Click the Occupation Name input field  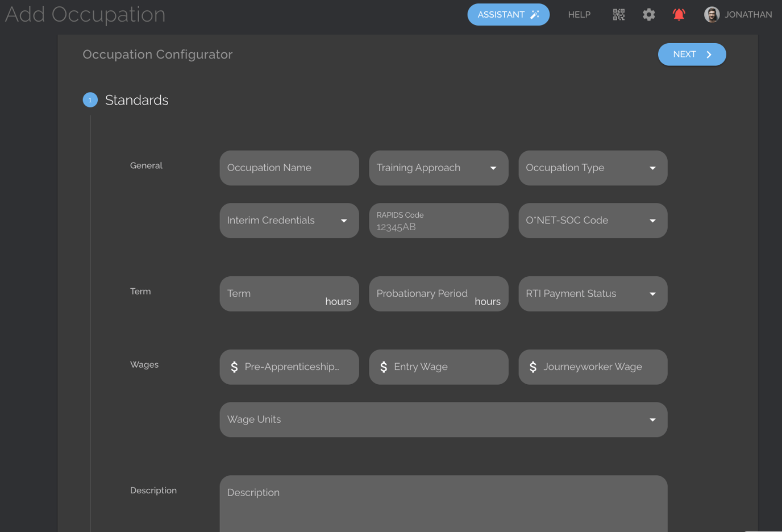(x=289, y=168)
